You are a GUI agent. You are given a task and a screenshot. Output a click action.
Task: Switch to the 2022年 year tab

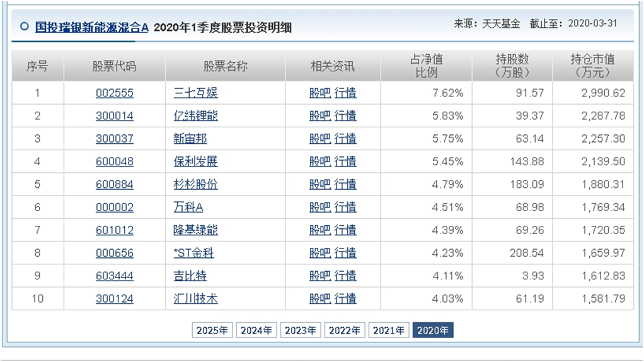coord(345,330)
